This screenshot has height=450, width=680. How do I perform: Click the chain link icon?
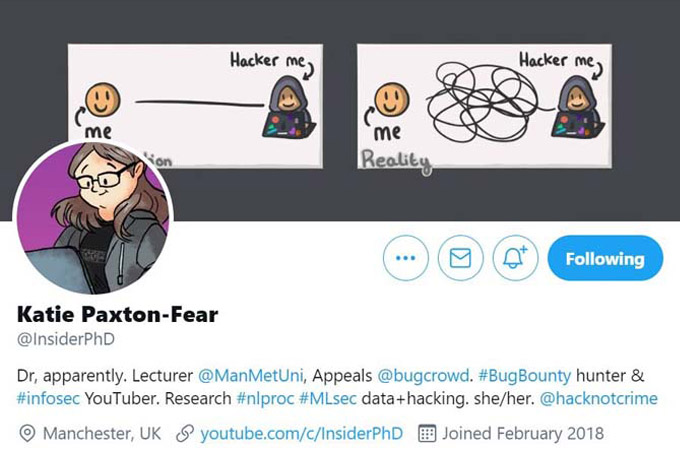coord(185,434)
